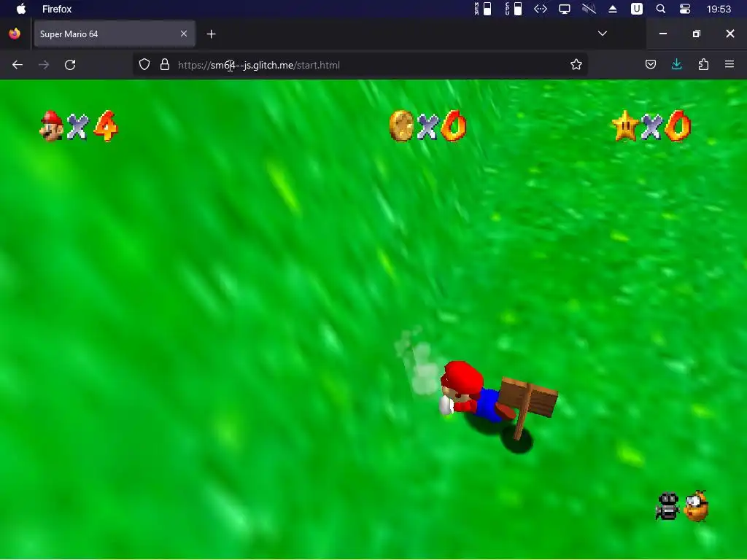Click the MEM monitor icon in menu bar

pyautogui.click(x=483, y=9)
